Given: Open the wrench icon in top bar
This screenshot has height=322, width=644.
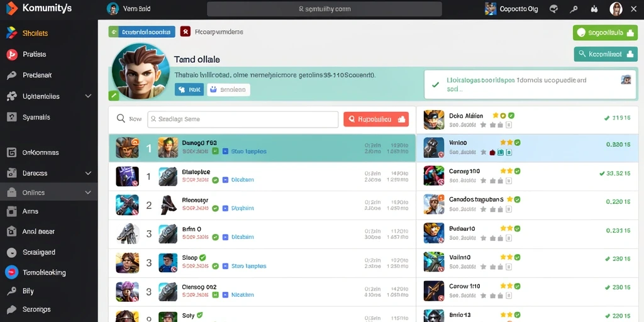Looking at the screenshot, I should point(574,9).
